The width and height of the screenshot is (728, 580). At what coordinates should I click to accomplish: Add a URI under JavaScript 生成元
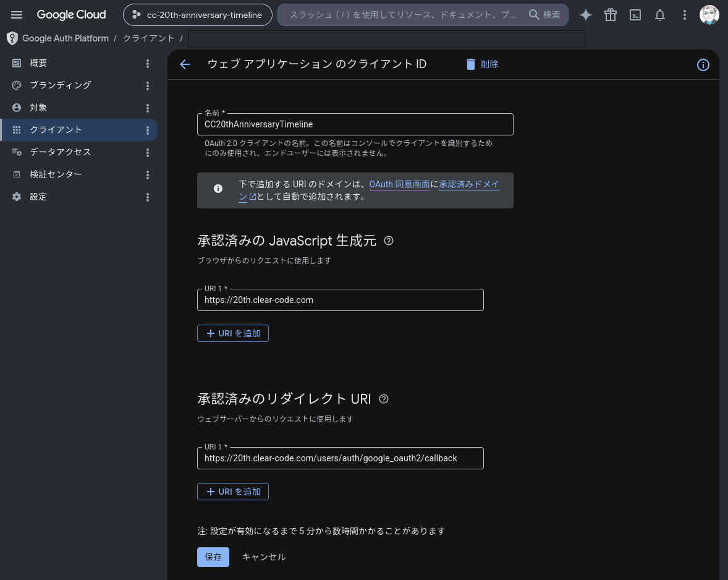coord(233,333)
